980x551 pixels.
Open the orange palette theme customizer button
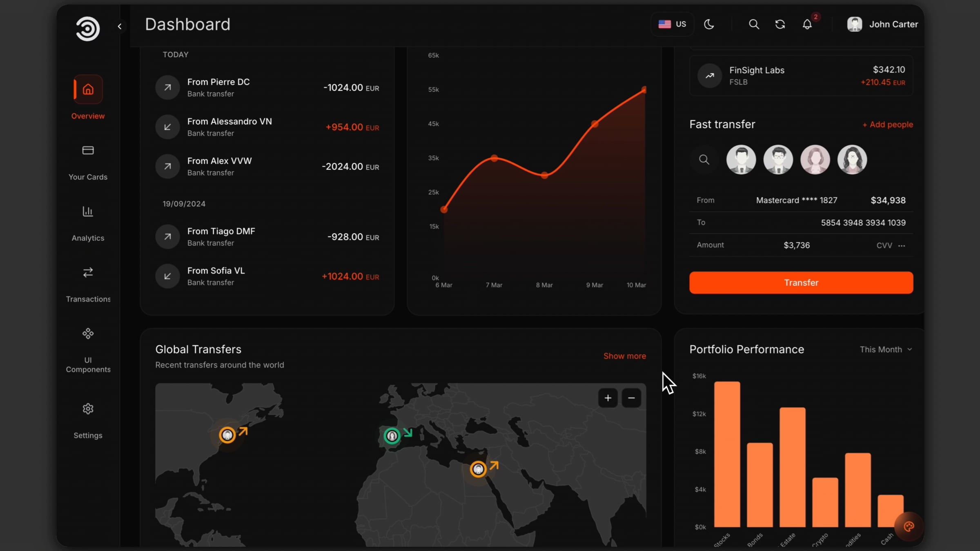click(x=909, y=527)
